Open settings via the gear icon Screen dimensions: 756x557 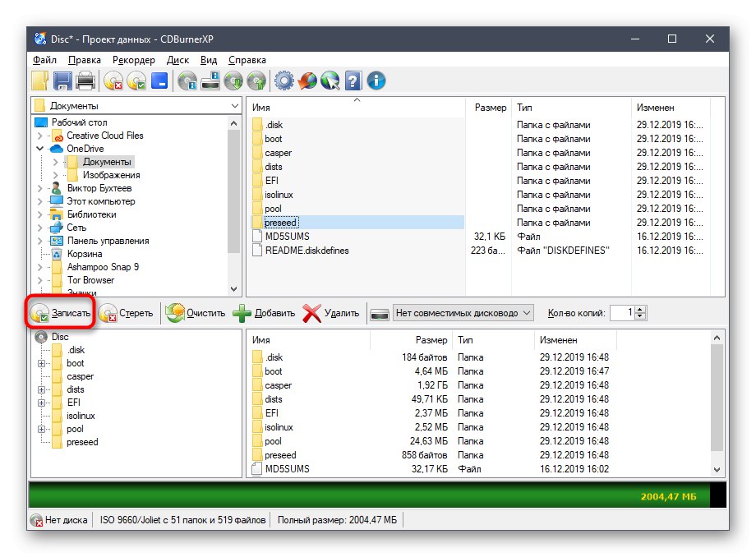click(x=284, y=81)
